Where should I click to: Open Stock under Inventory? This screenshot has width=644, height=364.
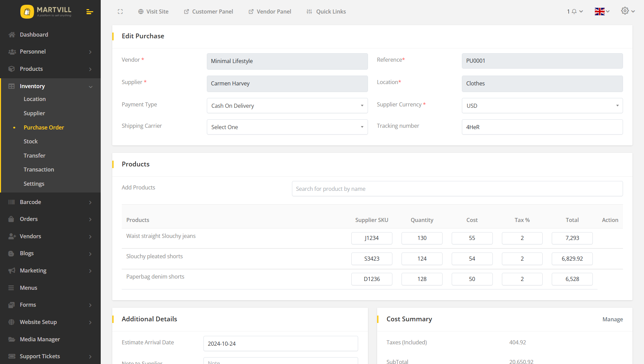[31, 141]
